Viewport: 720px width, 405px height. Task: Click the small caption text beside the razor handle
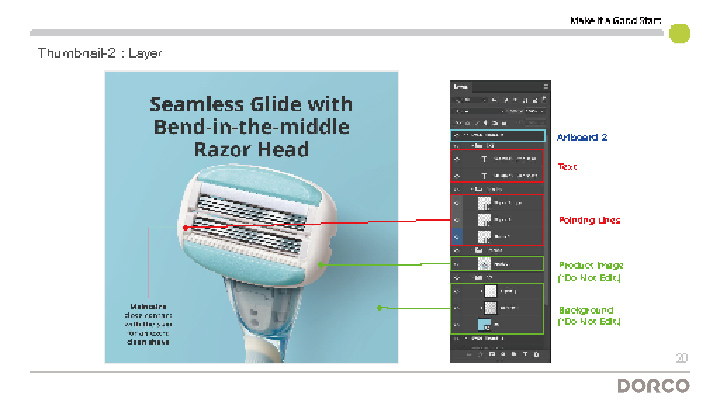[148, 324]
